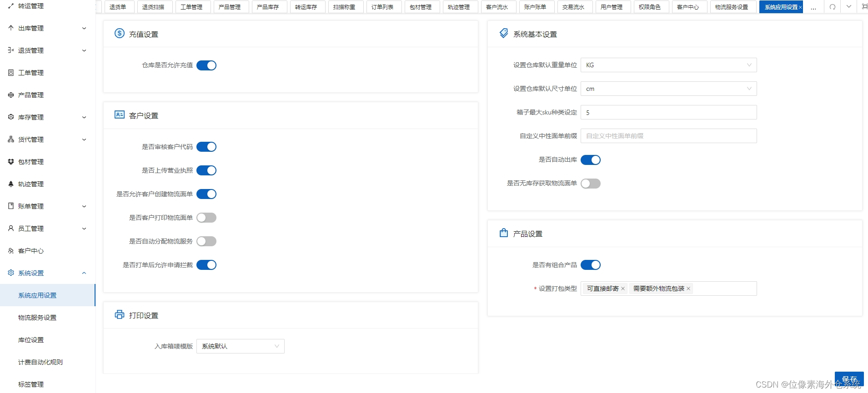Image resolution: width=868 pixels, height=393 pixels.
Task: Click the 产品管理 sidebar icon
Action: (x=11, y=95)
